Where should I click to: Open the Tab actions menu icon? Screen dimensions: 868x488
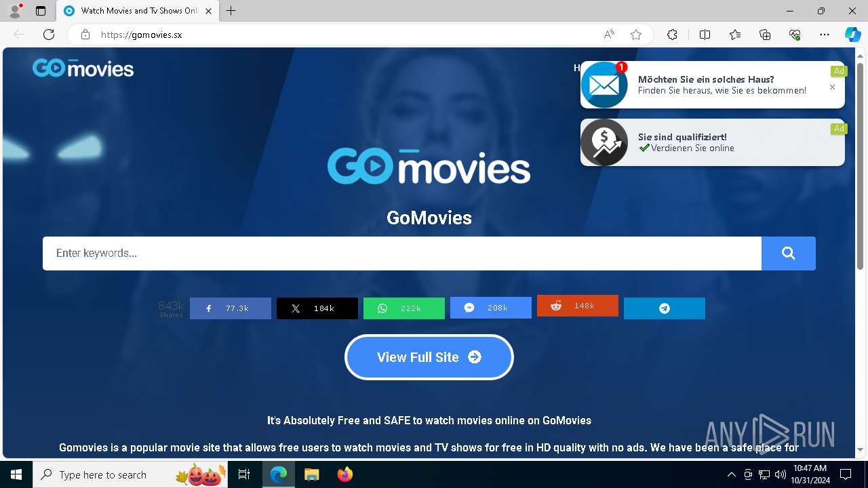[x=41, y=11]
